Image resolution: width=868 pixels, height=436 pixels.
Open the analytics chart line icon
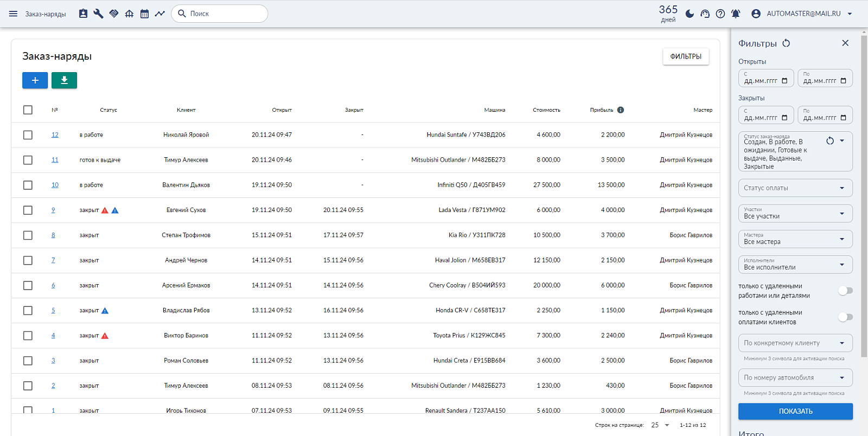(x=159, y=14)
